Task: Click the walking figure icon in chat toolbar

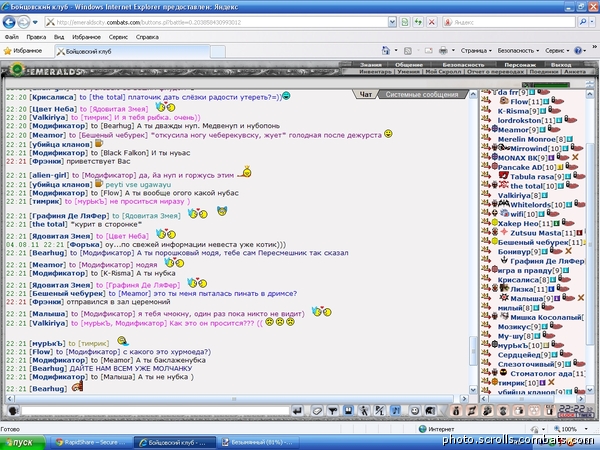Action: click(364, 411)
